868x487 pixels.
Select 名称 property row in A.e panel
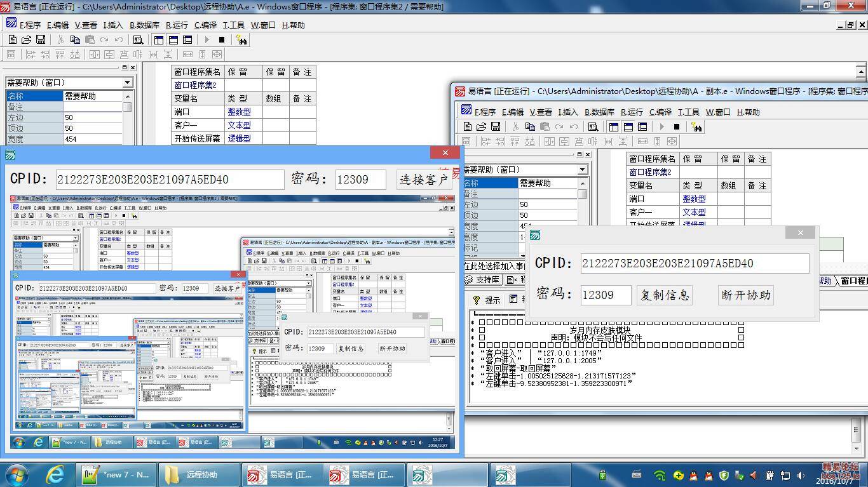pyautogui.click(x=64, y=96)
